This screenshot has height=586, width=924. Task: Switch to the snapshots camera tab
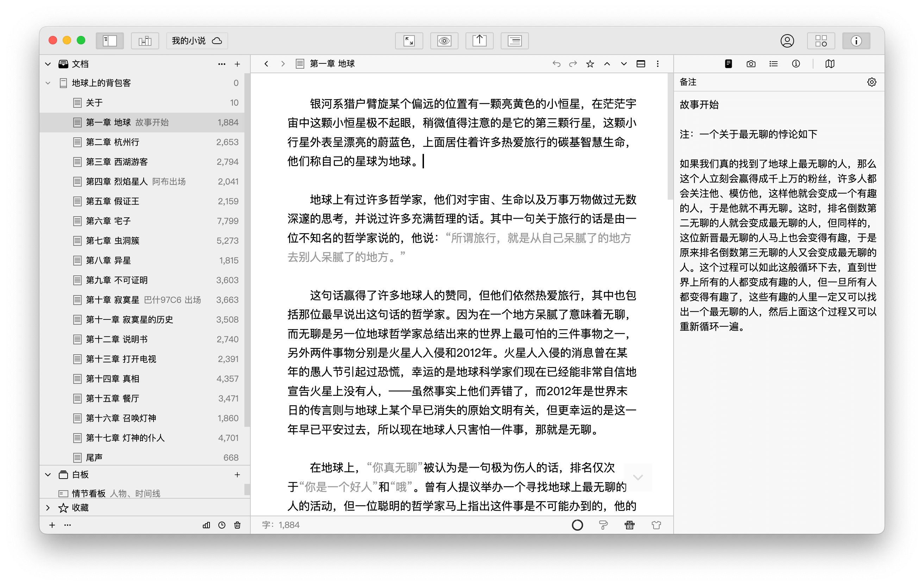click(751, 64)
